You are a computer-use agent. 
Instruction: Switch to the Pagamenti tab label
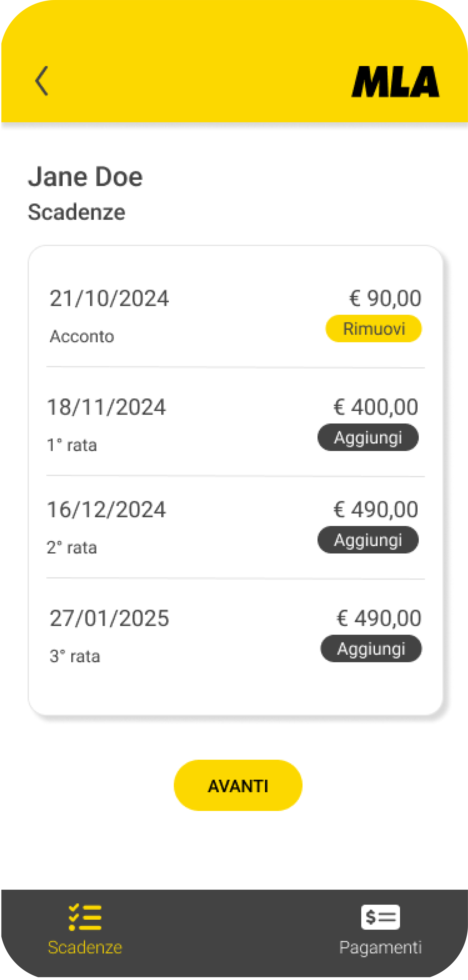pyautogui.click(x=380, y=947)
